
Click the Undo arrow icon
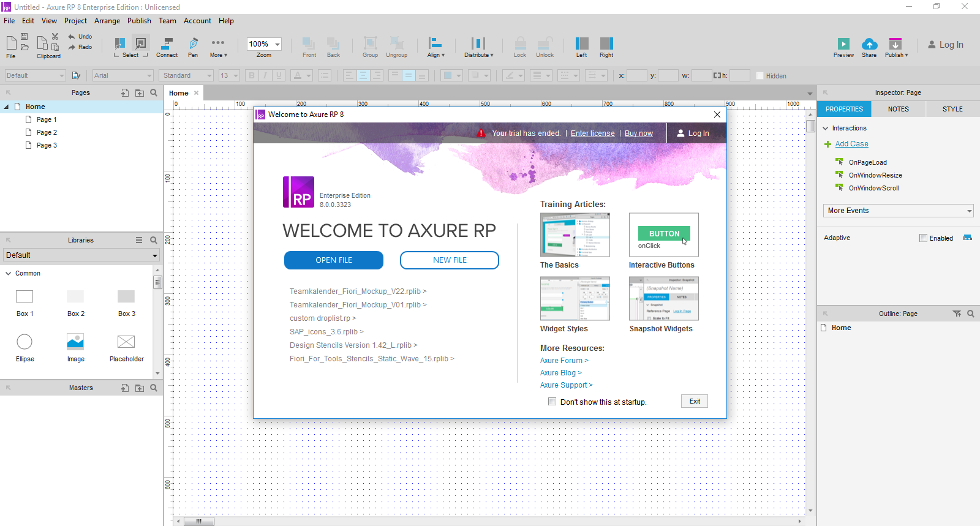(72, 37)
